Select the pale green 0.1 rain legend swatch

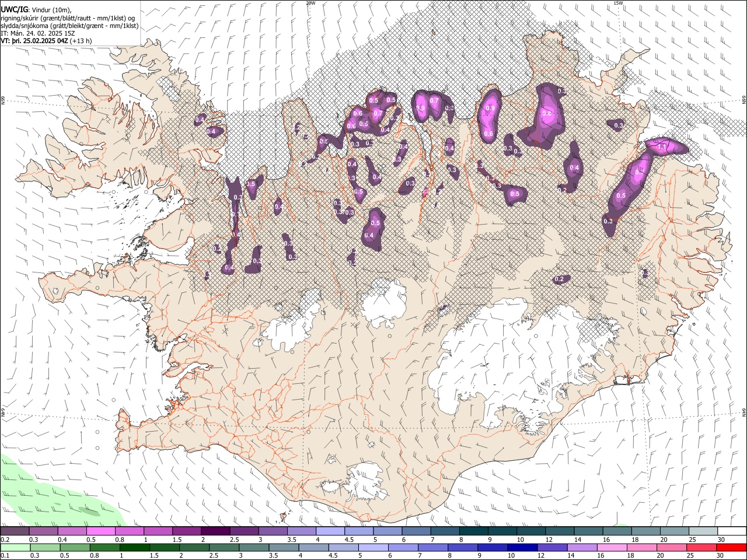pos(15,548)
